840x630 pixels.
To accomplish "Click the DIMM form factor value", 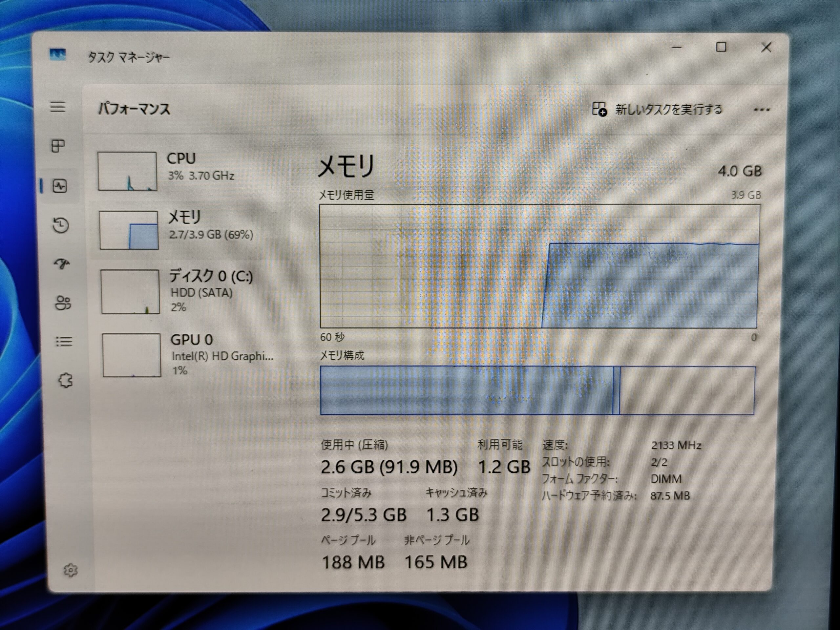I will coord(666,479).
